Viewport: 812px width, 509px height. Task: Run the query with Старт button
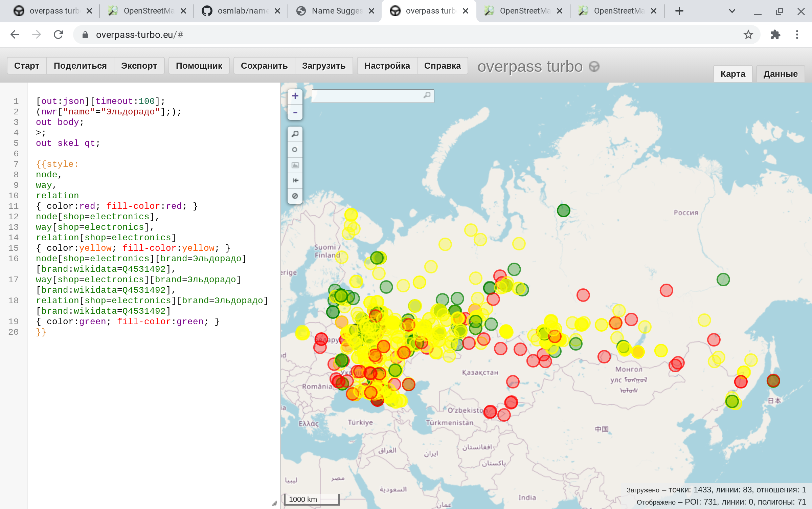[x=27, y=66]
